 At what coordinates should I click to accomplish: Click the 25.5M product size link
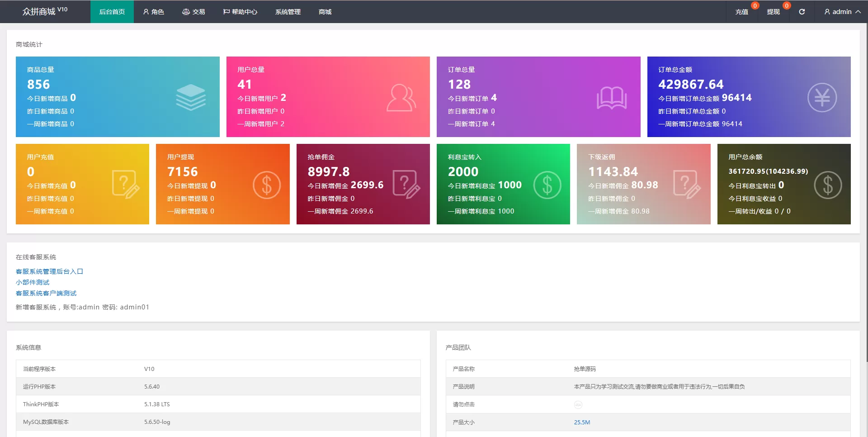pyautogui.click(x=582, y=422)
